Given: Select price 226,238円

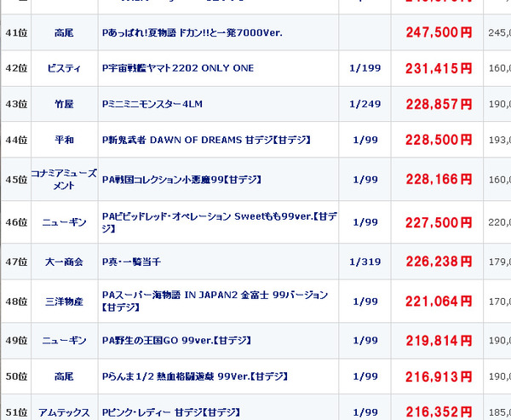Looking at the screenshot, I should tap(439, 262).
